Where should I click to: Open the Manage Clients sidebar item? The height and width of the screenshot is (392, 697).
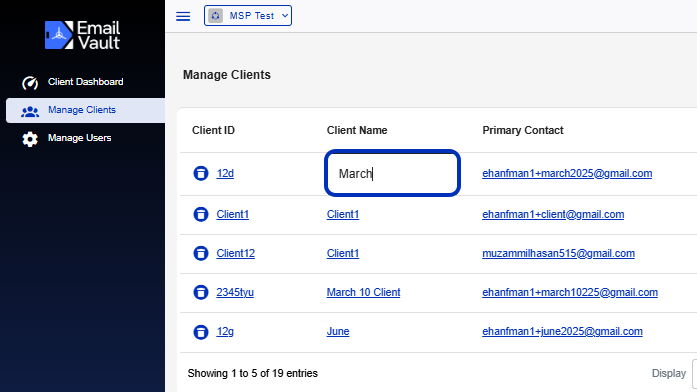[85, 110]
